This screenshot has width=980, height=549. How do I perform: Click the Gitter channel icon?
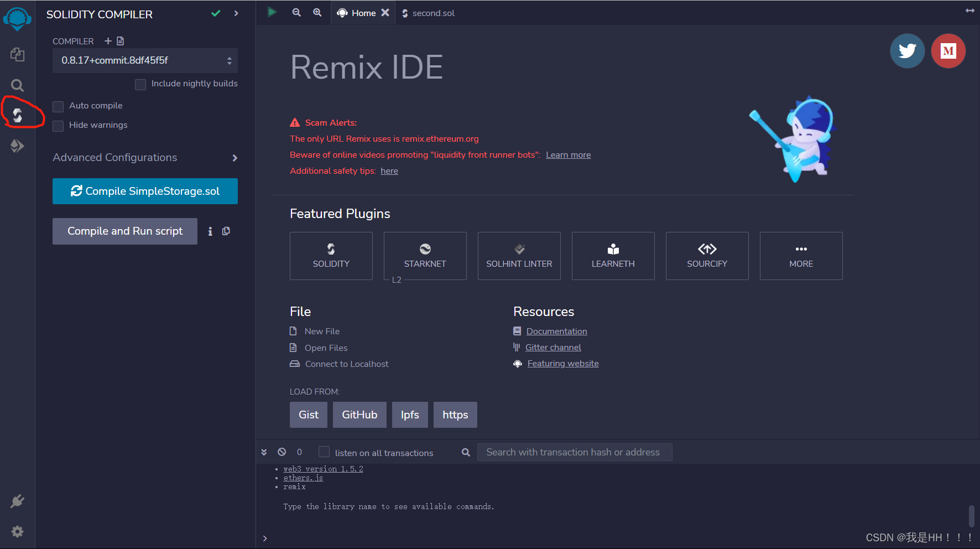(x=517, y=347)
